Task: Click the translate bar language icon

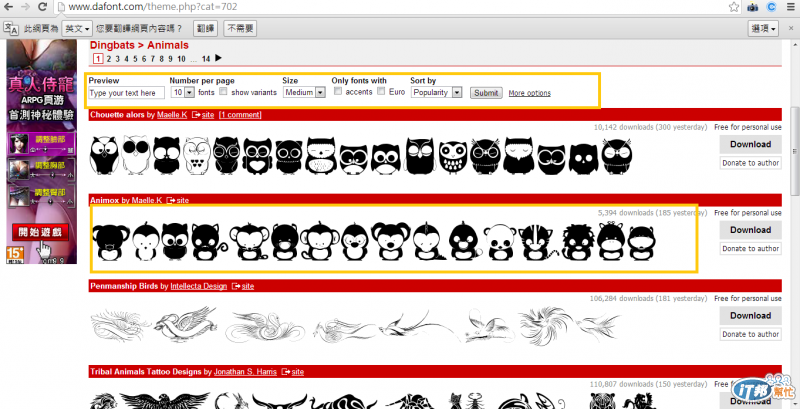Action: coord(11,29)
